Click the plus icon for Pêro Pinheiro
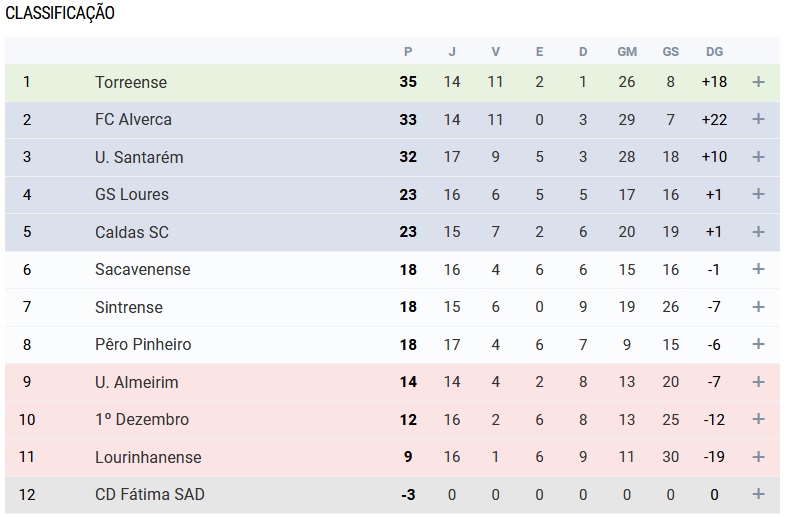The image size is (787, 517). pos(758,344)
